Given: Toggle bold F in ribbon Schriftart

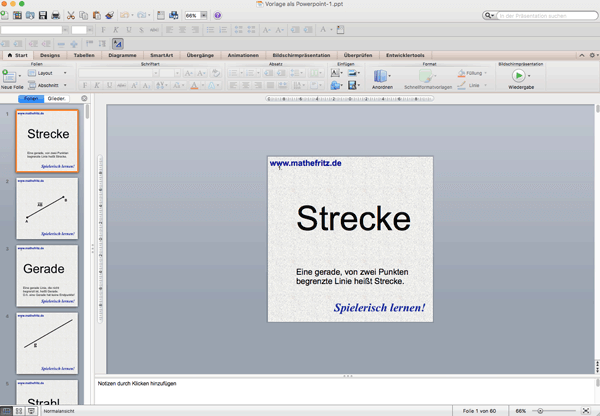Looking at the screenshot, I should (85, 85).
